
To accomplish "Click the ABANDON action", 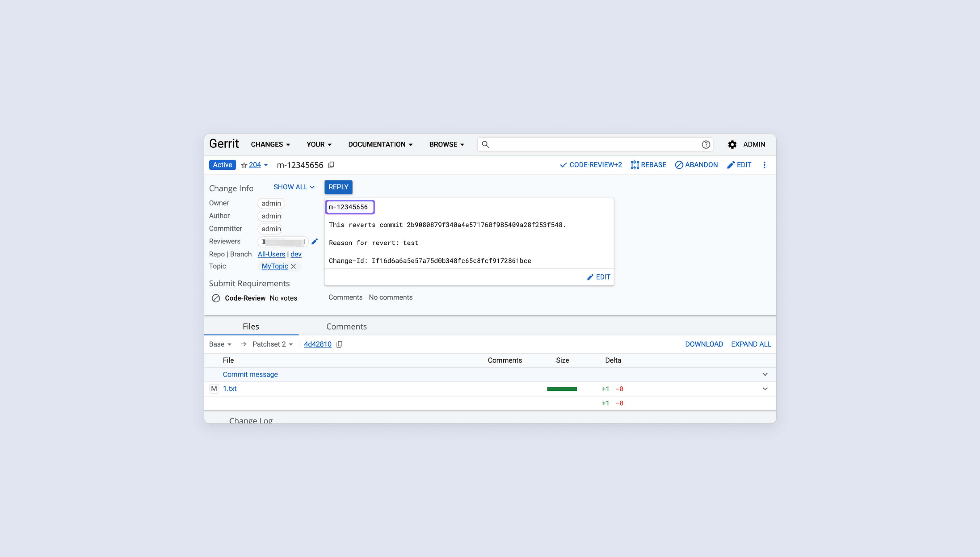I will pyautogui.click(x=696, y=165).
